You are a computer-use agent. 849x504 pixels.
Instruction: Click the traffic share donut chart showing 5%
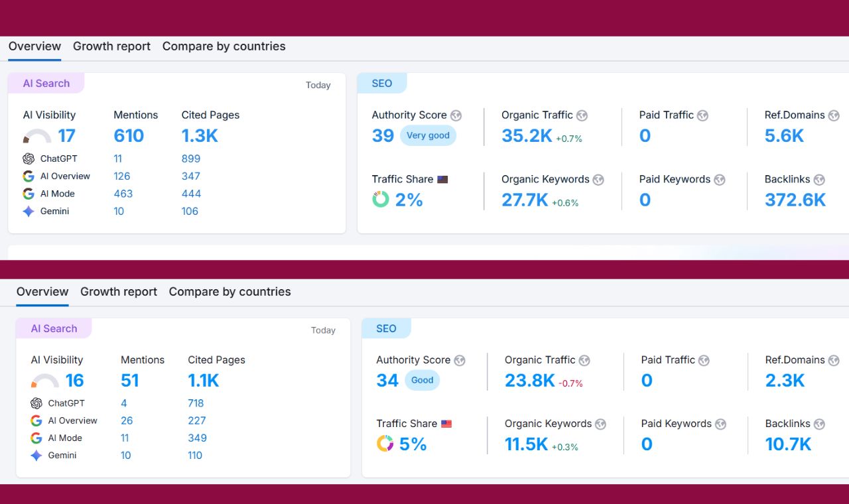coord(385,444)
